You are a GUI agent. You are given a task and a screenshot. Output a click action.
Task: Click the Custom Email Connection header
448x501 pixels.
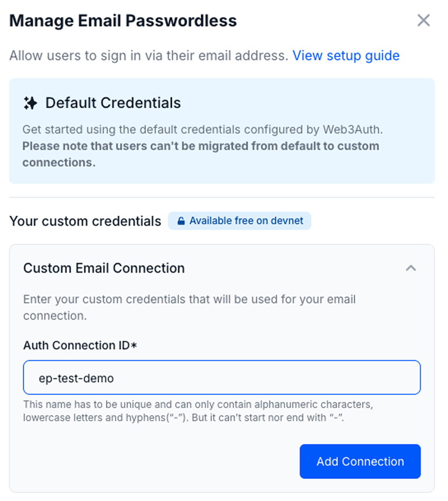(x=103, y=268)
